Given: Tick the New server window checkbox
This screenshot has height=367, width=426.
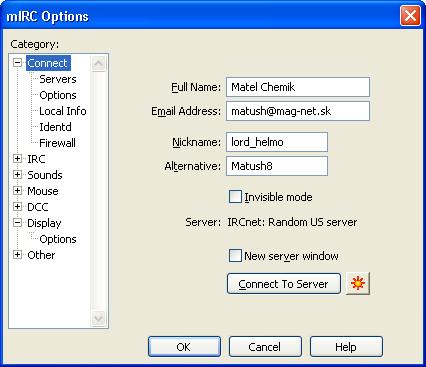Looking at the screenshot, I should tap(235, 256).
